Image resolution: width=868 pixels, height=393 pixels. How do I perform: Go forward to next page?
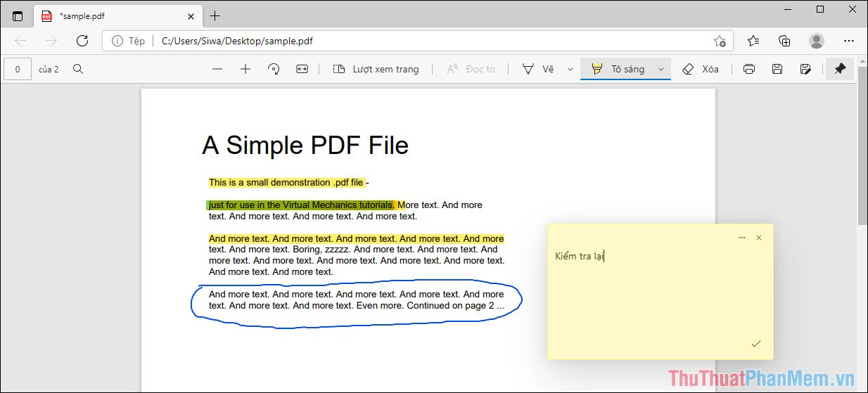pyautogui.click(x=51, y=41)
